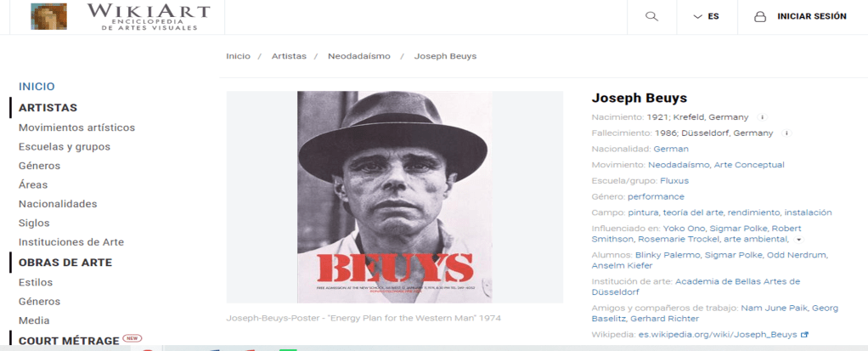Select Instituciones de Arte in sidebar
Screen dimensions: 868x351
71,242
